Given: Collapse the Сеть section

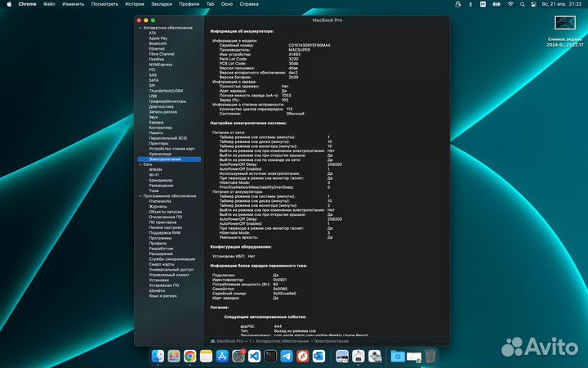Looking at the screenshot, I should [140, 164].
